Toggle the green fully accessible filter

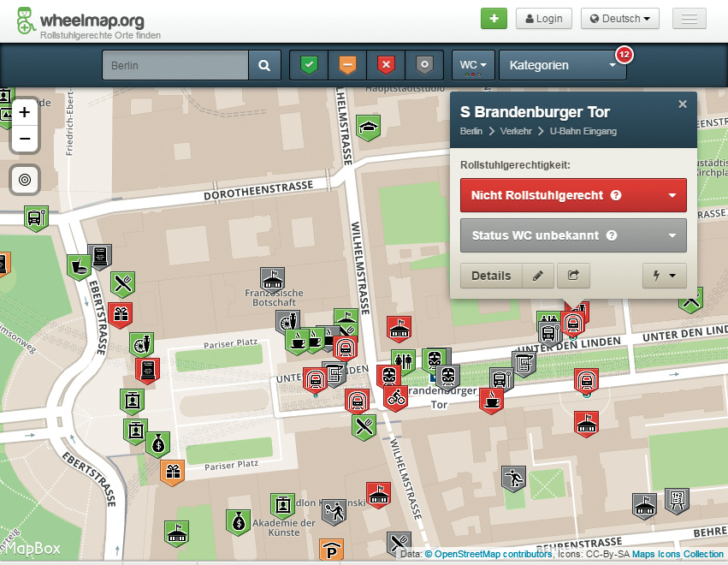pos(309,65)
